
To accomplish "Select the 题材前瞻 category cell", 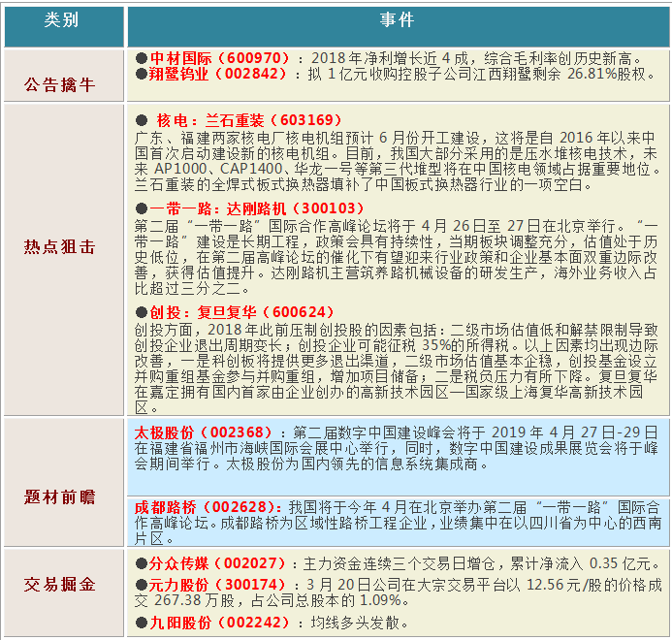I will click(64, 482).
